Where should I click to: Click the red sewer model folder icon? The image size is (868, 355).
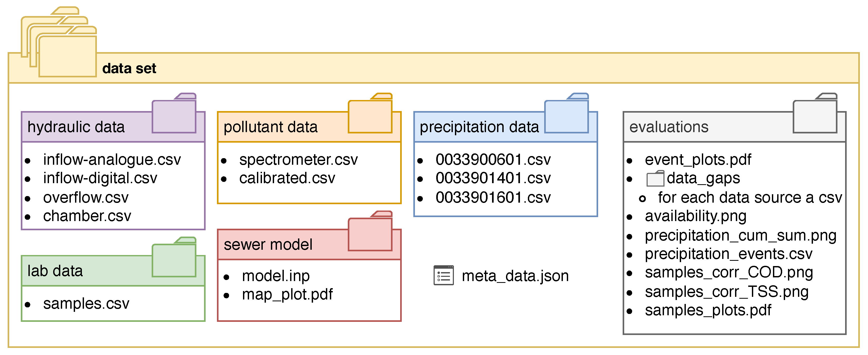pos(370,232)
